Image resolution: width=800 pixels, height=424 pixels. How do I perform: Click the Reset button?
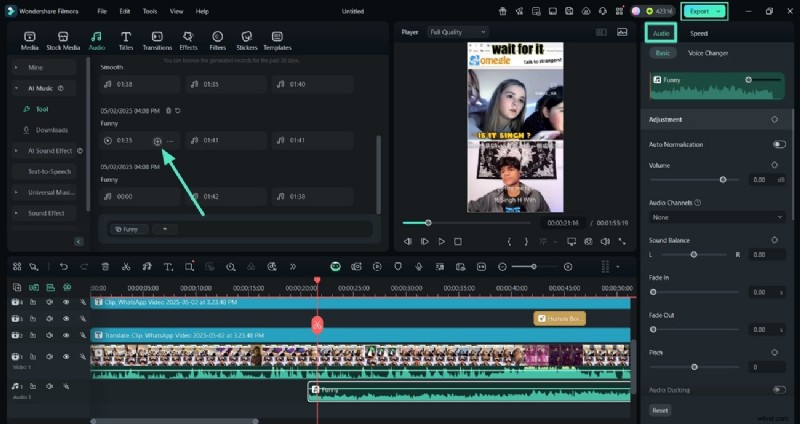[660, 410]
